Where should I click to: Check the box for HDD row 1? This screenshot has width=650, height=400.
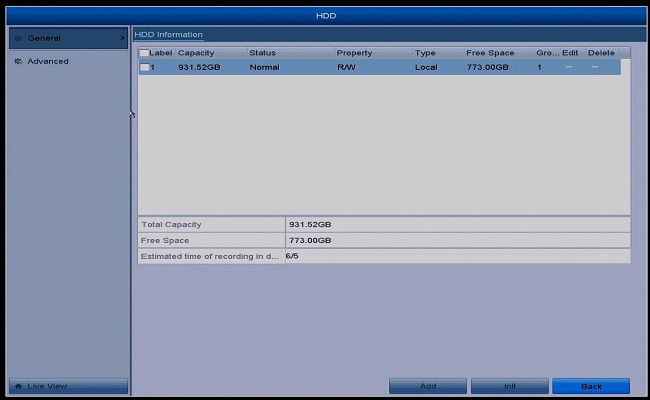pos(144,67)
